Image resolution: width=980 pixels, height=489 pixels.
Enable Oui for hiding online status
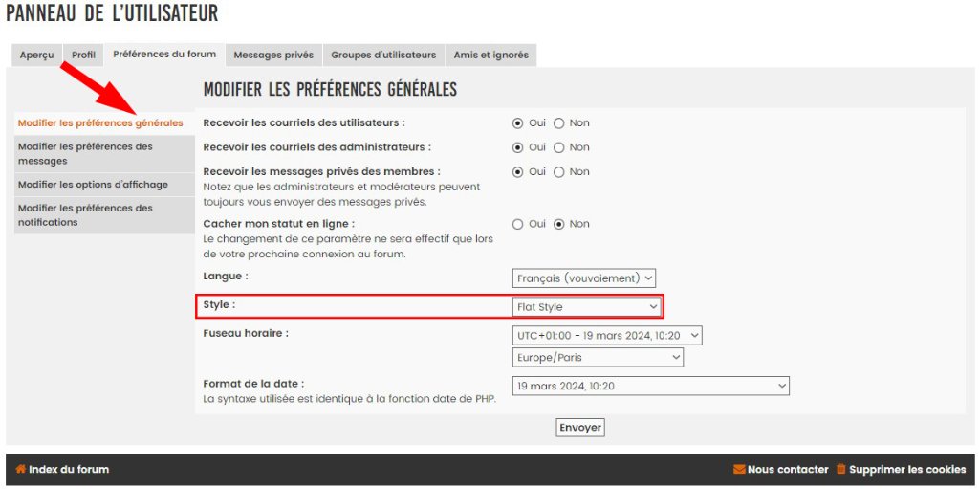coord(518,225)
